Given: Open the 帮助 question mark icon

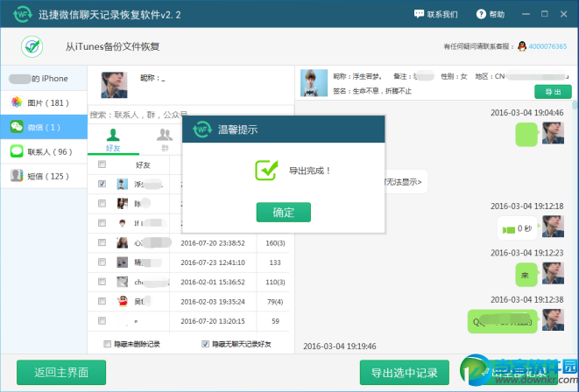Looking at the screenshot, I should pos(481,14).
